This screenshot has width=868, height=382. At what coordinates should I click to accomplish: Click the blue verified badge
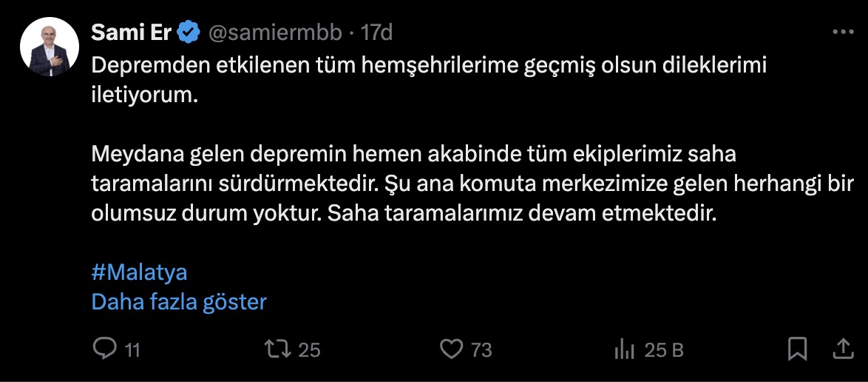pos(189,33)
